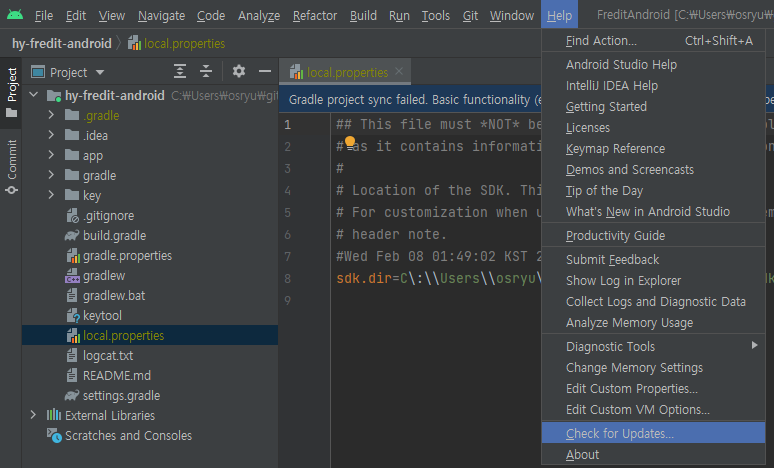
Task: Open Project panel gear settings
Action: coord(239,72)
